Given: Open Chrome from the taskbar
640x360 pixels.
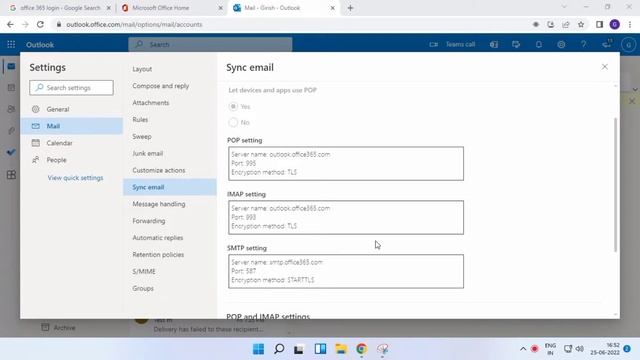Looking at the screenshot, I should (362, 349).
